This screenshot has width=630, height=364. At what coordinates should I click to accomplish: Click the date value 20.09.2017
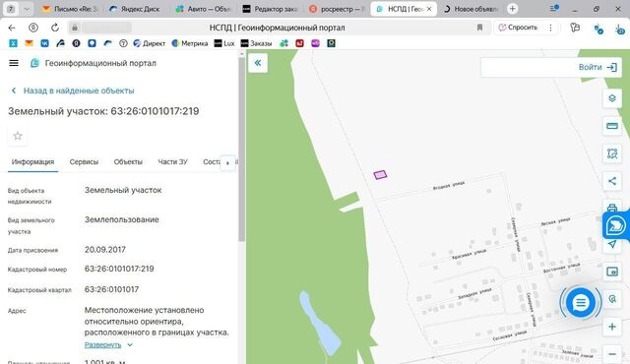[x=105, y=250]
